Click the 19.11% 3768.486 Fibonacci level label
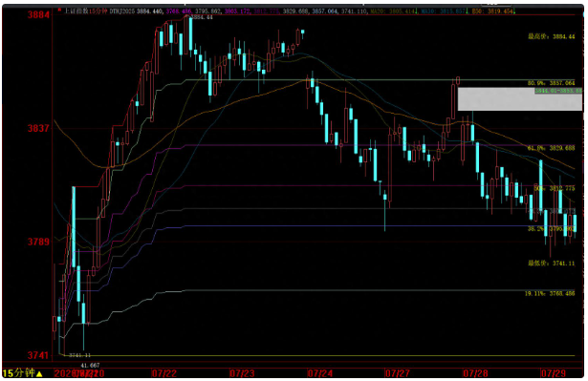The height and width of the screenshot is (381, 588). 550,294
